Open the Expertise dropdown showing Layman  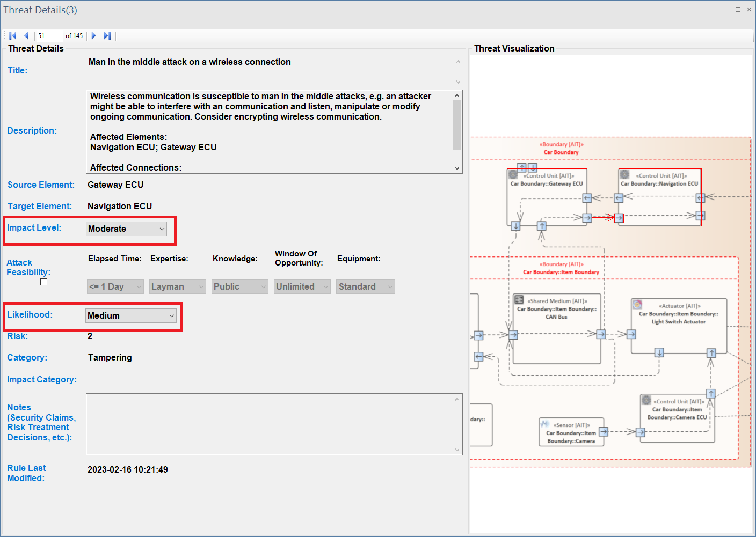click(177, 287)
